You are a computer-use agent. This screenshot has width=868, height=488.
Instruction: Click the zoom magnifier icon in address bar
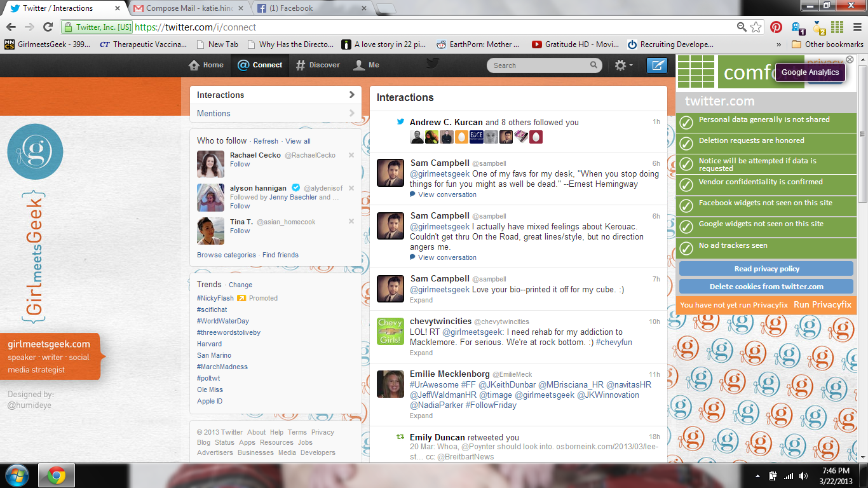(742, 27)
